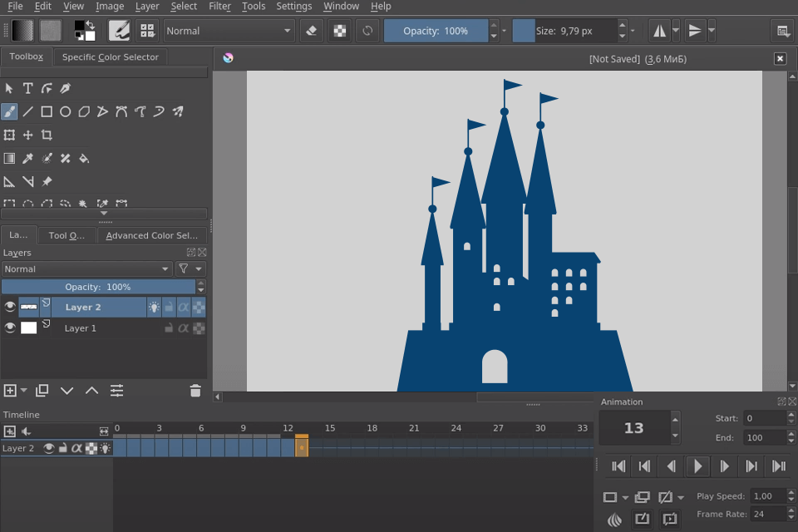Select the Rectangle tool
The width and height of the screenshot is (798, 532).
click(x=47, y=111)
